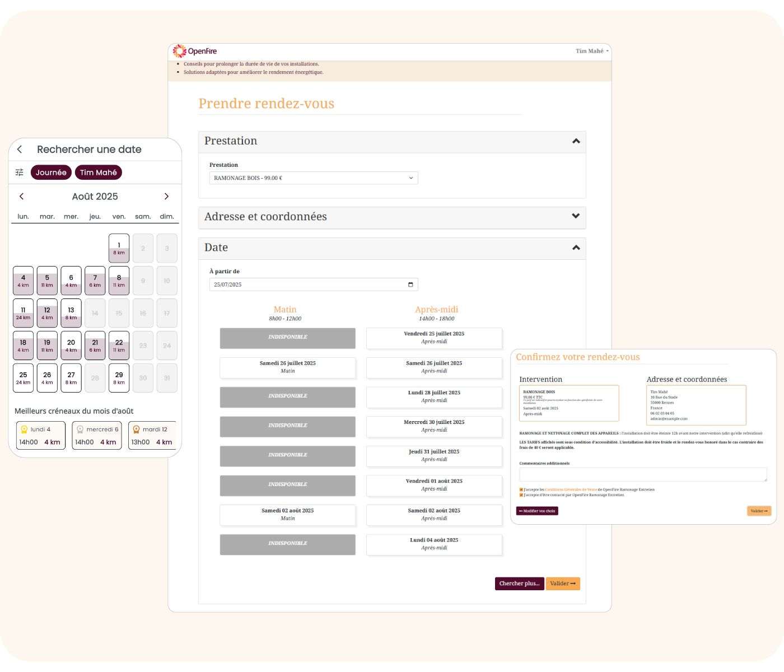Select Vendredi 01 août 2025 Après-midi slot
Viewport: 784px width, 672px height.
click(x=434, y=485)
